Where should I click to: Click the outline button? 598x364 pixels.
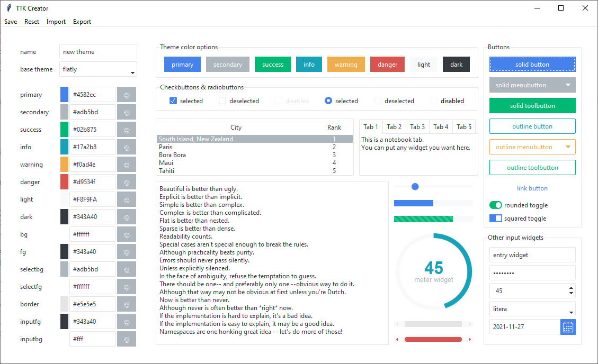[x=532, y=126]
